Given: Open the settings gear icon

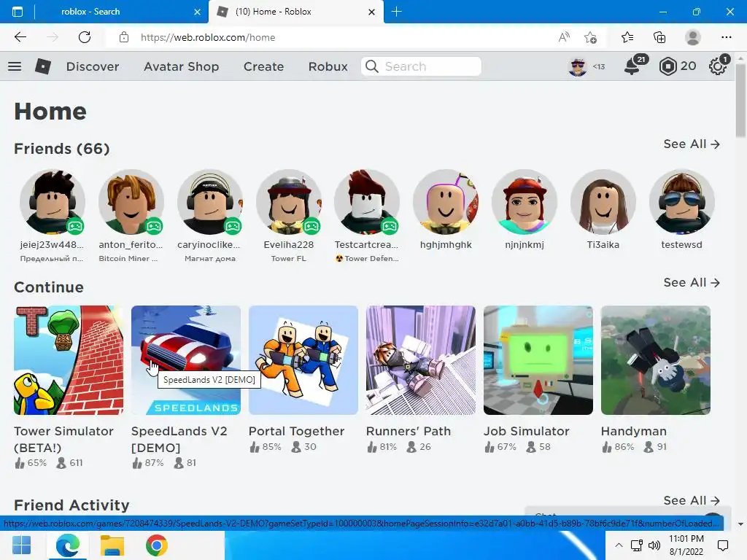Looking at the screenshot, I should 718,66.
